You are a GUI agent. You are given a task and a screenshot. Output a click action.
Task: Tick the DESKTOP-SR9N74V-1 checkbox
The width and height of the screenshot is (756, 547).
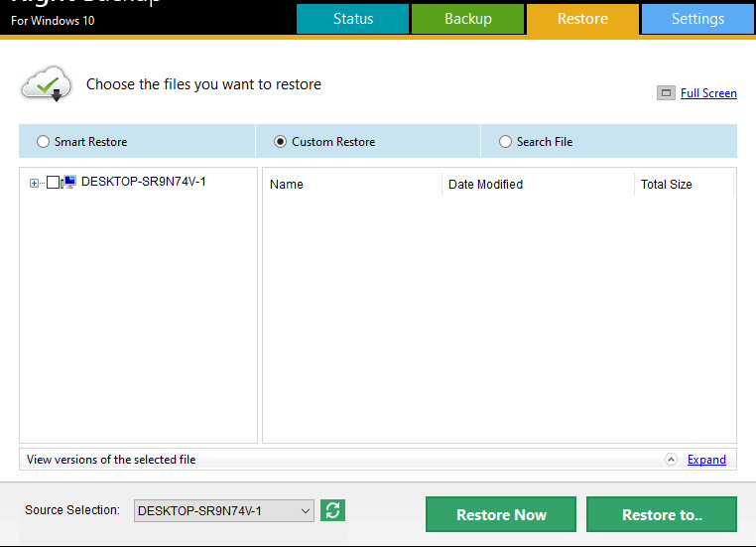tap(53, 183)
